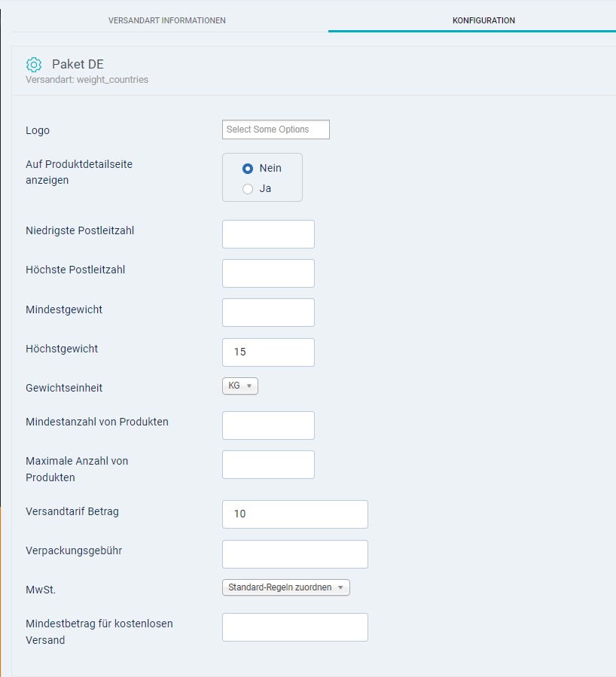Open the Logo Select Some Options field
616x677 pixels.
pos(276,130)
